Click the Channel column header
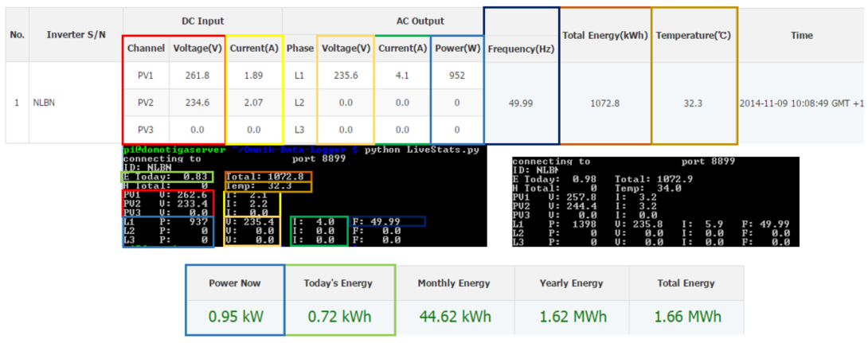Viewport: 868px width, 343px height. [x=146, y=49]
